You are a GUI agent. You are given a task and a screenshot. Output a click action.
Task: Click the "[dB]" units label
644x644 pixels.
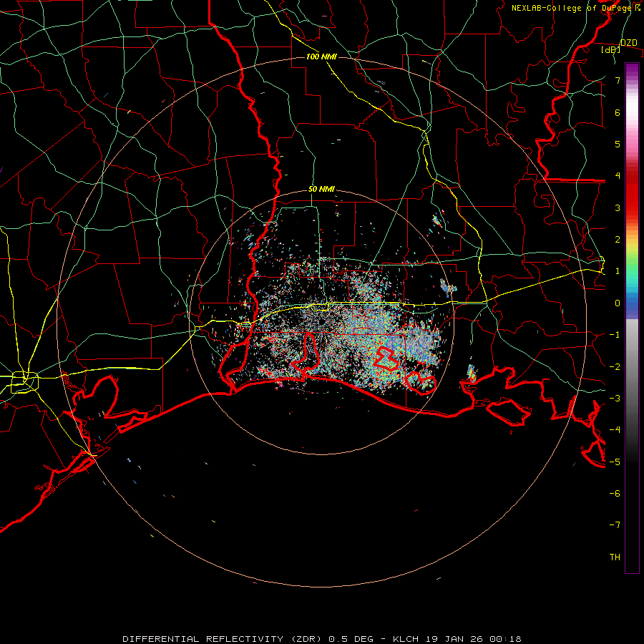tap(611, 50)
